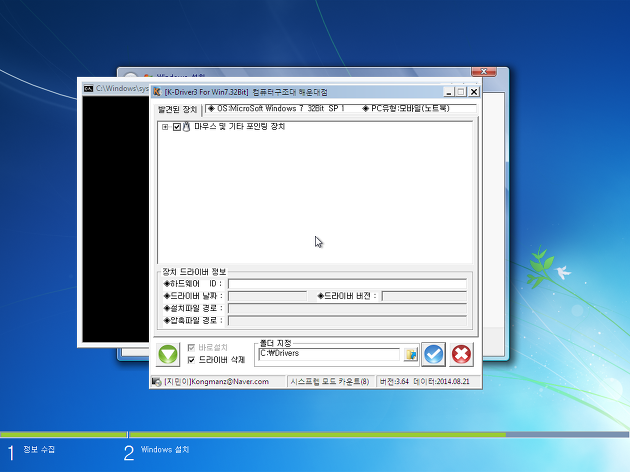Click the 드라이버 버전 field
This screenshot has height=472, width=630.
(x=424, y=296)
